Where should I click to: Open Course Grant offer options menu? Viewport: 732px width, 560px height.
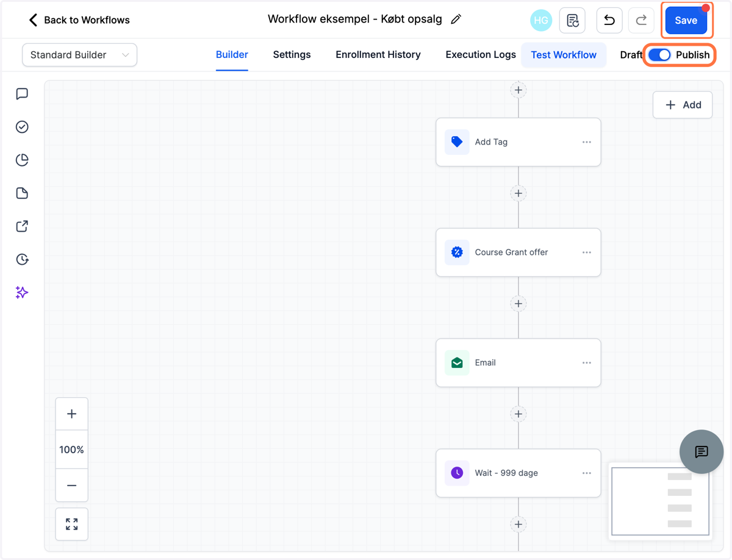pyautogui.click(x=587, y=253)
